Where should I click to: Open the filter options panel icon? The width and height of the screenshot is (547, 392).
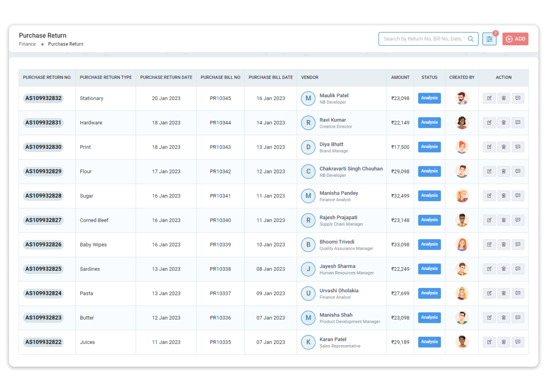pos(489,39)
